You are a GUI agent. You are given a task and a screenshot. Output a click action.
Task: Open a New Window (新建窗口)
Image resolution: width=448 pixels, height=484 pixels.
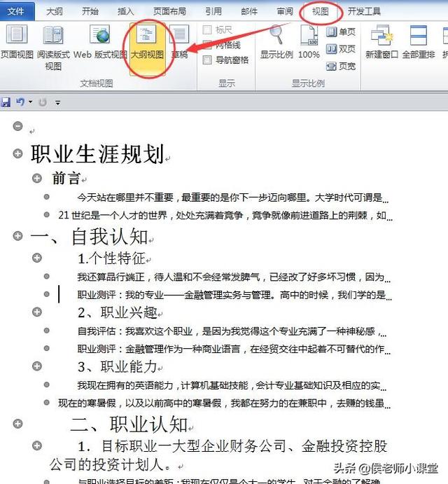[x=381, y=43]
